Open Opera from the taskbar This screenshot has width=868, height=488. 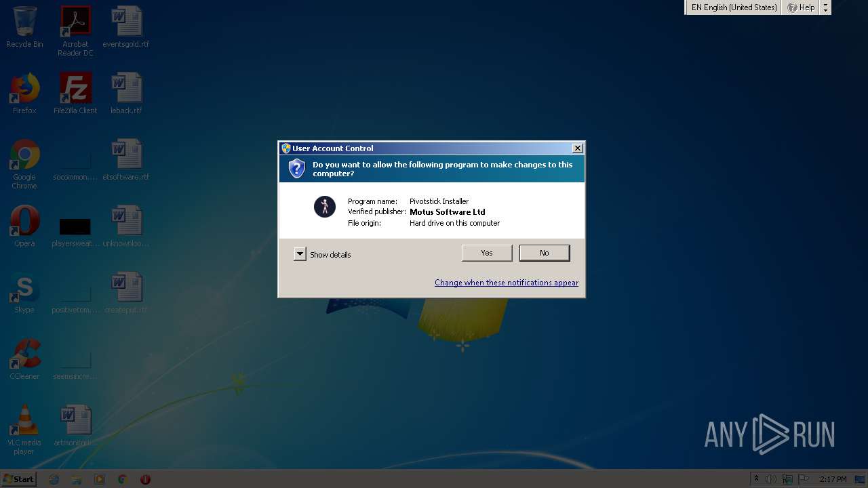click(145, 479)
